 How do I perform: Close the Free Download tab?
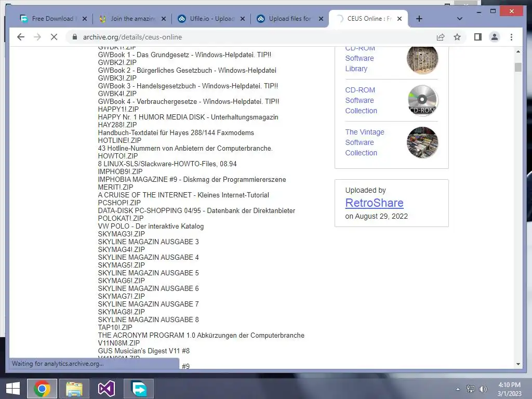(85, 19)
